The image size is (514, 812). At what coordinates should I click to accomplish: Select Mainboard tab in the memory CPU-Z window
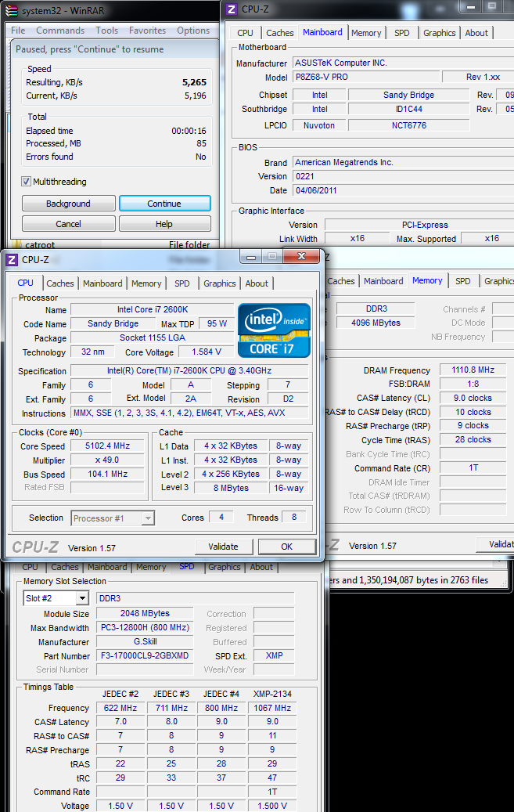pyautogui.click(x=383, y=280)
